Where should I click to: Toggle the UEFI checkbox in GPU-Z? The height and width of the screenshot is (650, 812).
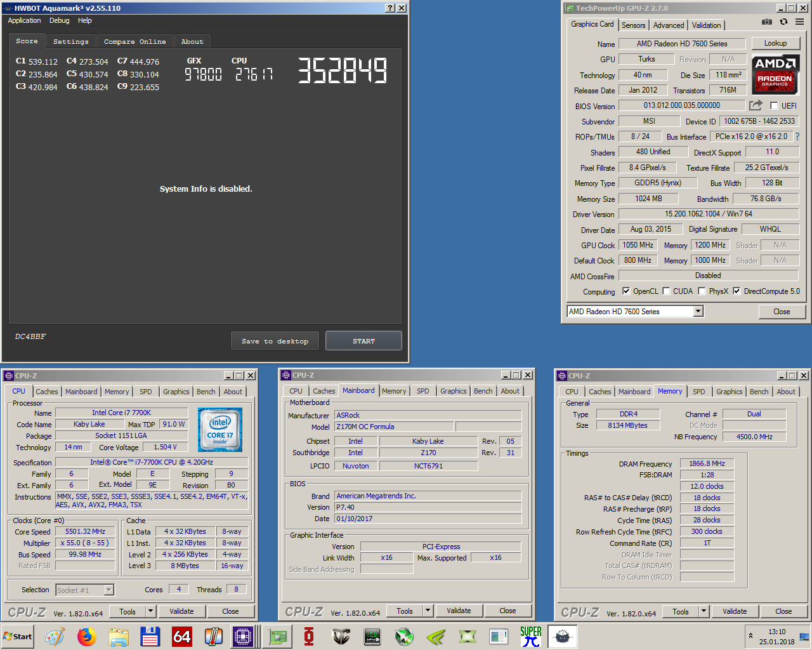(774, 105)
